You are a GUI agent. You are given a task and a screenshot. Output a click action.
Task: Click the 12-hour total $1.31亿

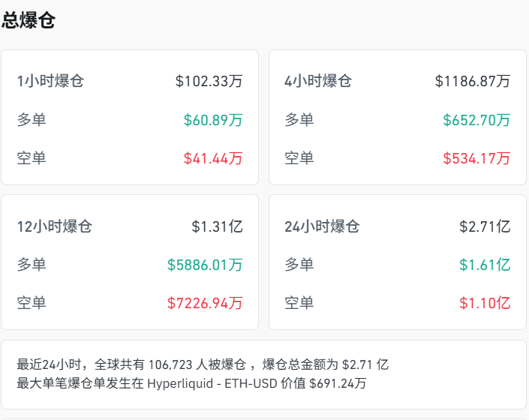click(x=217, y=226)
